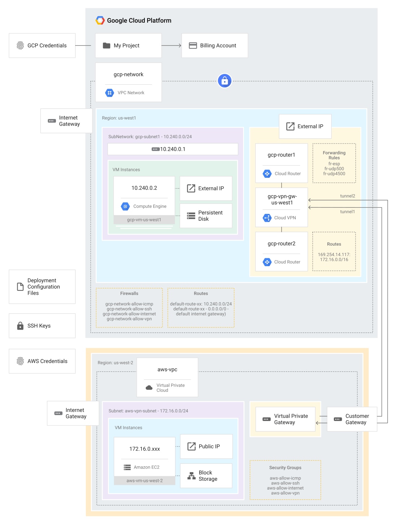Select the Firewalls rules list

(x=129, y=308)
